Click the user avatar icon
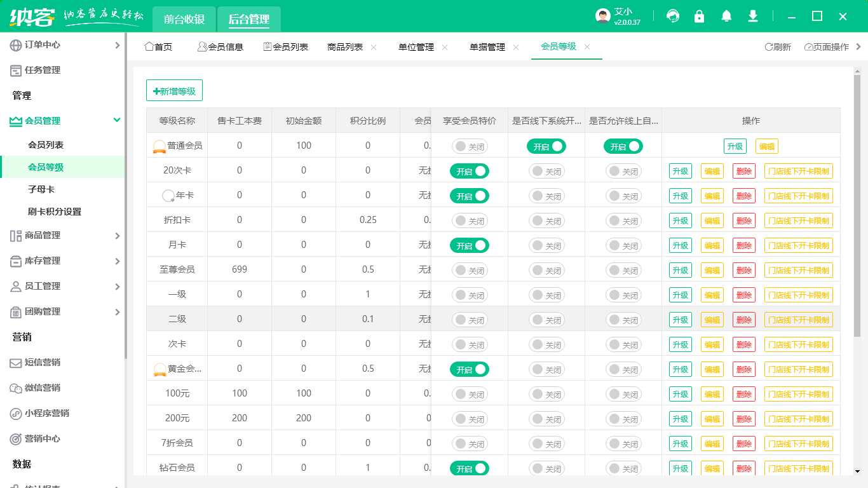Viewport: 868px width, 488px height. point(602,17)
